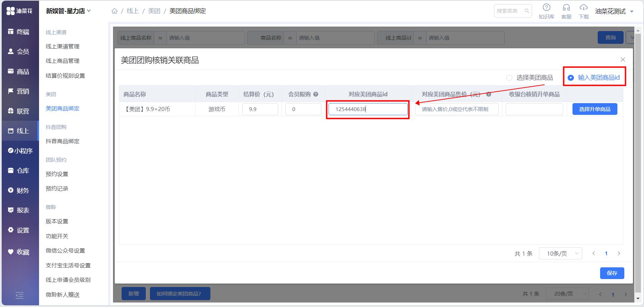
Task: Open the 会员 sidebar section
Action: 19,51
